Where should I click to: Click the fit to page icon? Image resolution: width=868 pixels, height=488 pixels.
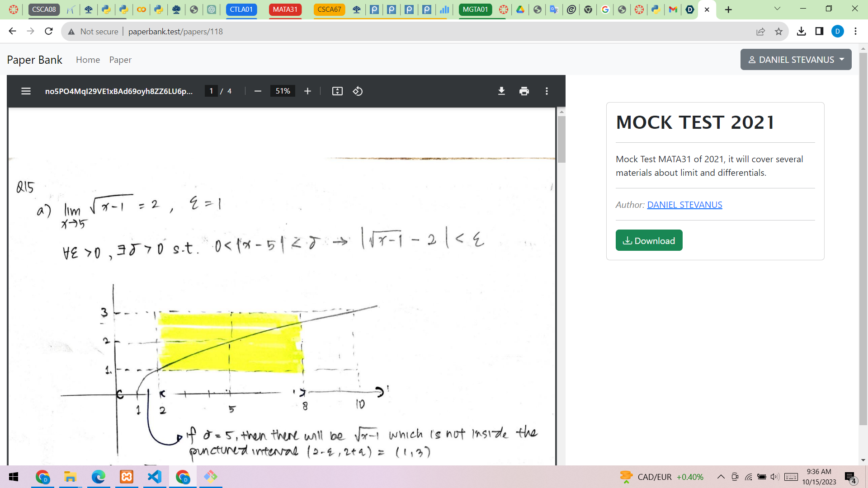click(x=337, y=91)
